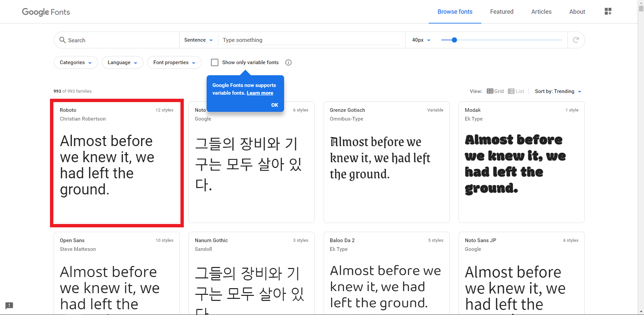Click the Google Fonts logo
Screen dimensions: 644x315
tap(46, 12)
